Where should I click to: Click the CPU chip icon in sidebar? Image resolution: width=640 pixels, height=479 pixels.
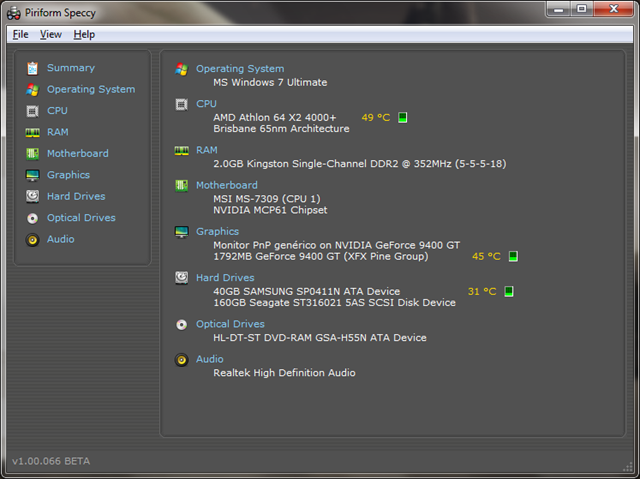point(33,111)
